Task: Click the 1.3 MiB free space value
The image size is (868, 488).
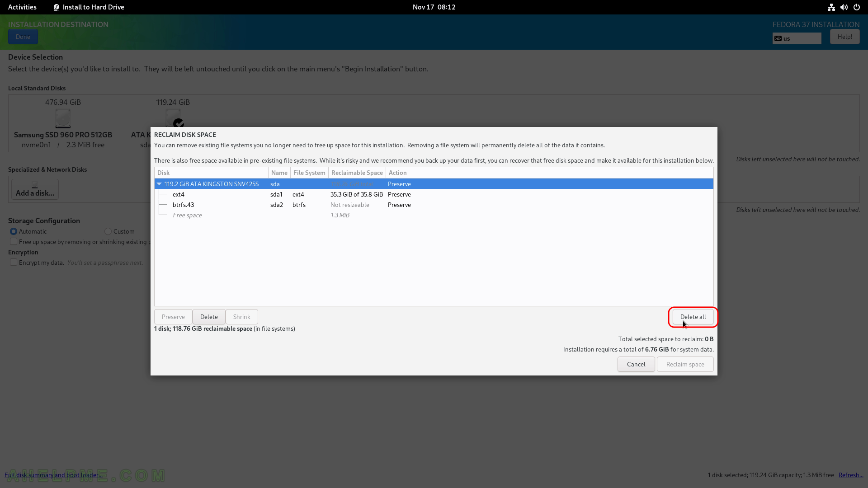Action: 340,215
